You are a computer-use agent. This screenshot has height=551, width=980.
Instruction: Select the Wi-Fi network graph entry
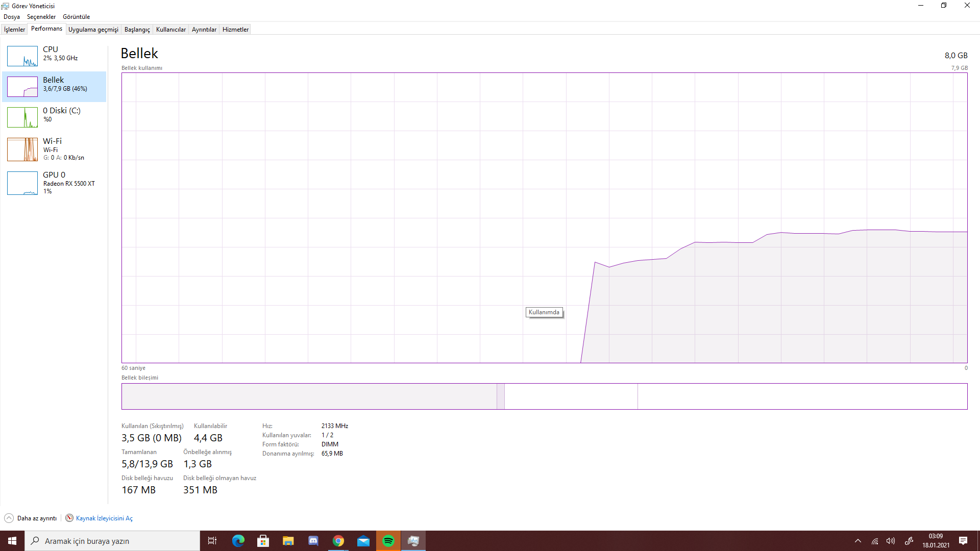pyautogui.click(x=54, y=148)
